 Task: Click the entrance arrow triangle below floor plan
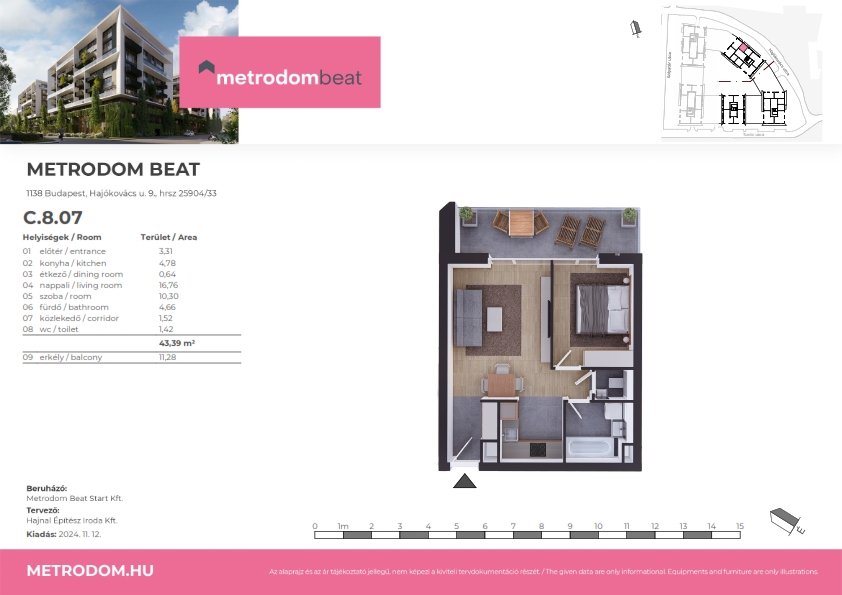click(x=464, y=481)
